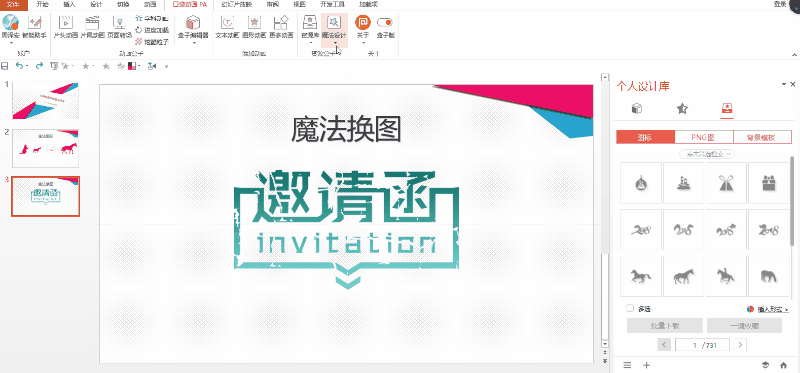The image size is (800, 373).
Task: Click the start-from-beginning slideshow icon in quick access
Action: click(55, 66)
